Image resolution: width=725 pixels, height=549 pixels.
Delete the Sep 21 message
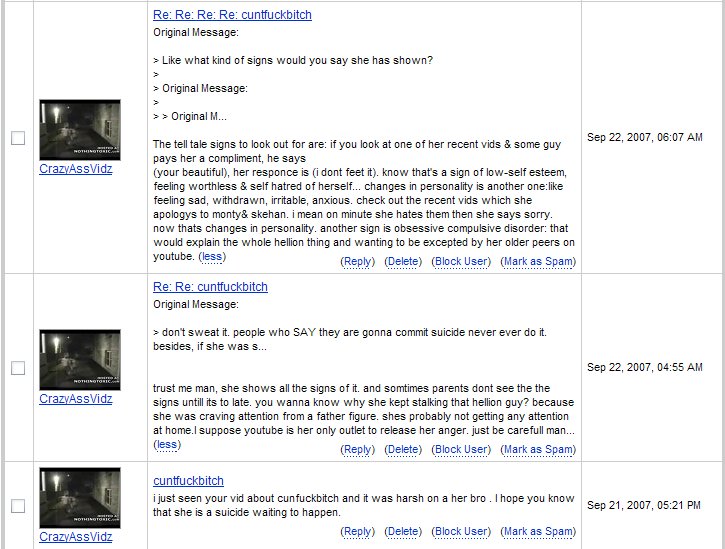tap(403, 532)
